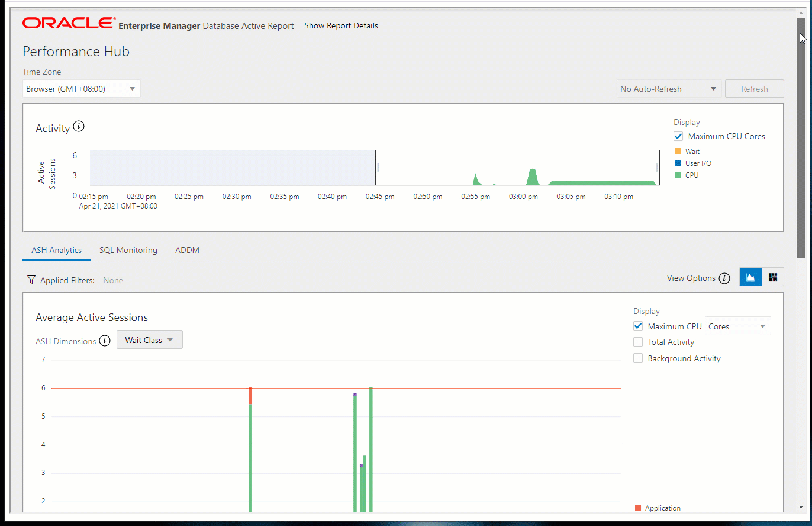Open the SQL Monitoring tab
Screen dimensions: 812x526
click(x=128, y=250)
